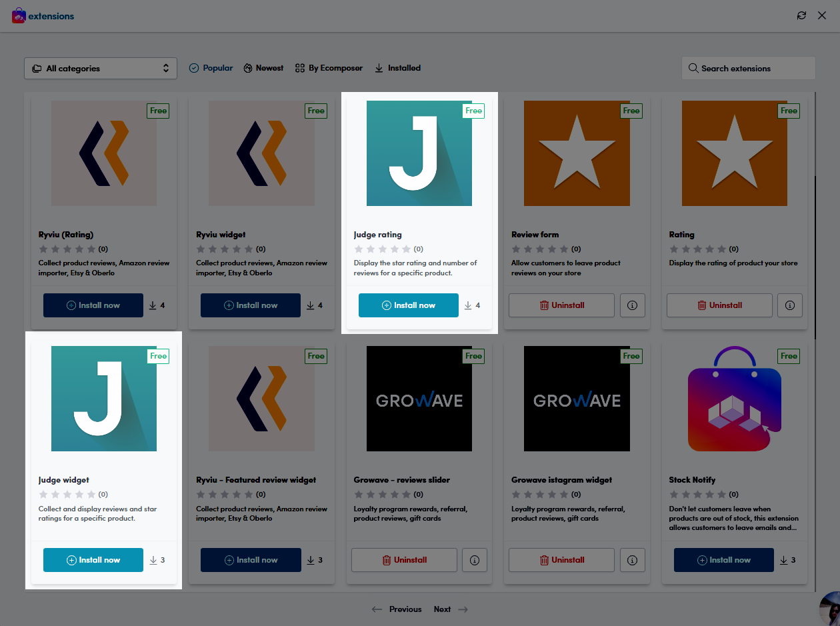Click the 'Stock Notify' title text

click(x=692, y=480)
